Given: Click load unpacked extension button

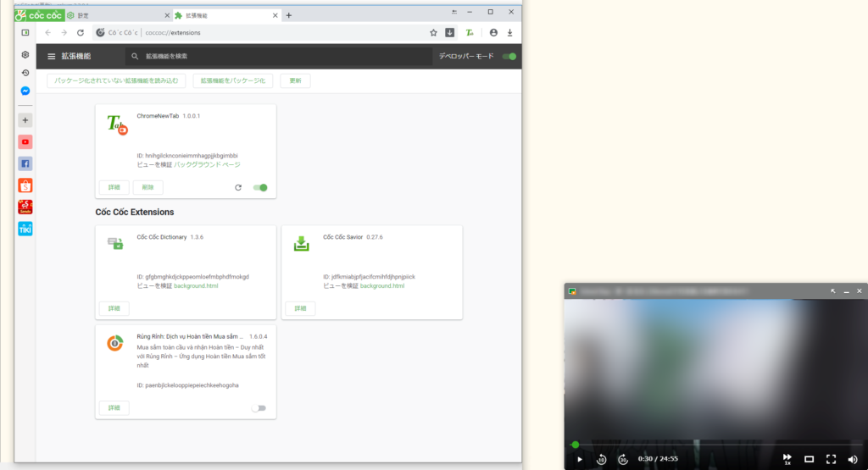Looking at the screenshot, I should [x=116, y=80].
